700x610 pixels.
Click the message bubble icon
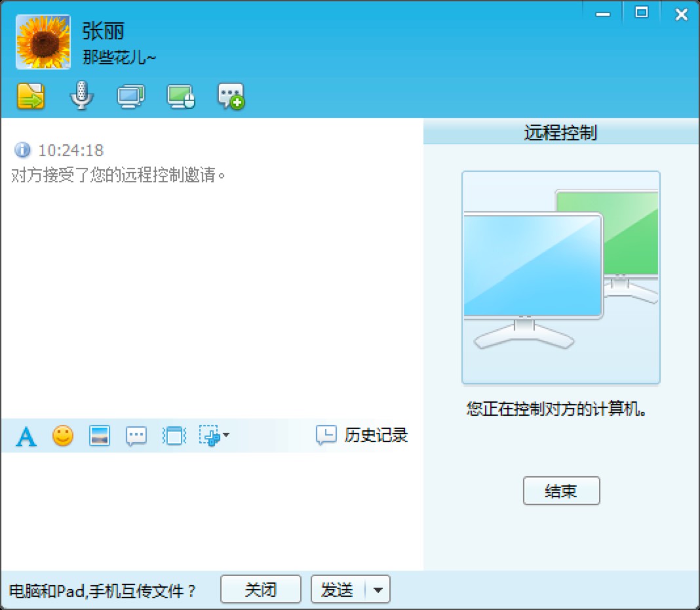[x=136, y=435]
